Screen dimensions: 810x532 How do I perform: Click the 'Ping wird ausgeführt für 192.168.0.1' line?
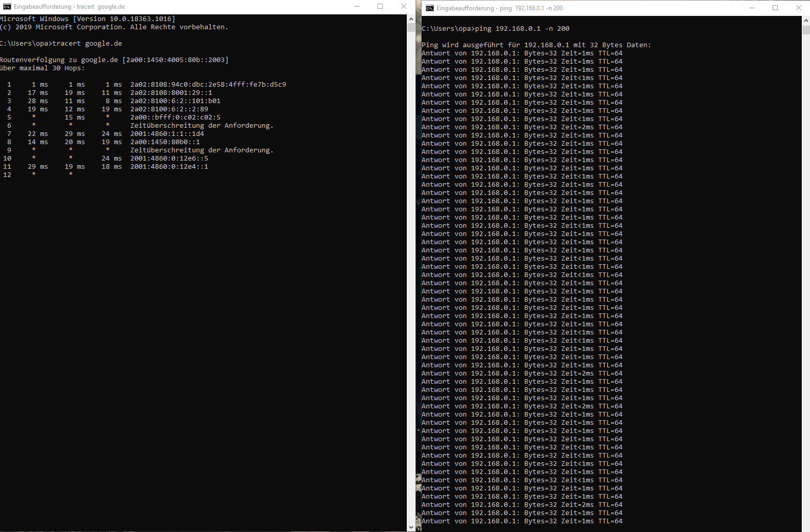tap(536, 45)
